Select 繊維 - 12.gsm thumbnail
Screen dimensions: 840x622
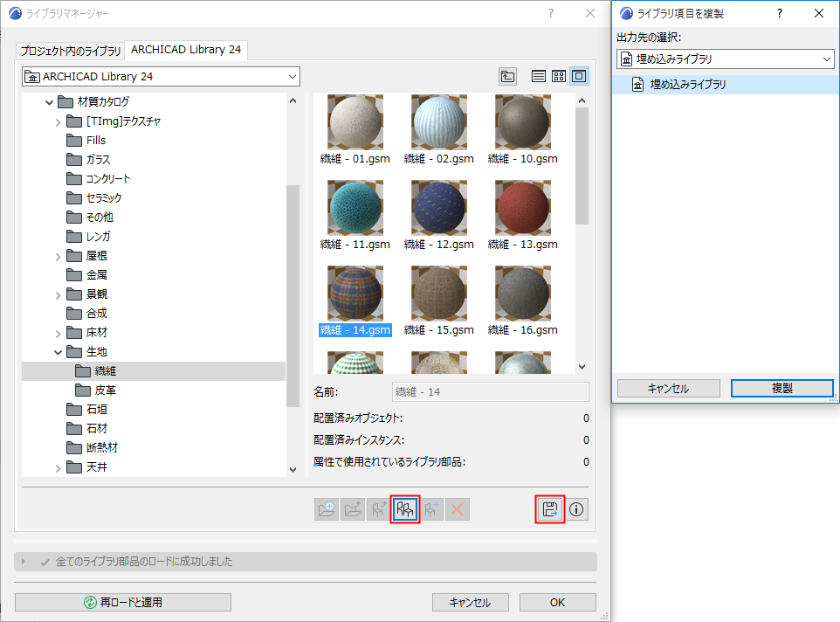[438, 208]
